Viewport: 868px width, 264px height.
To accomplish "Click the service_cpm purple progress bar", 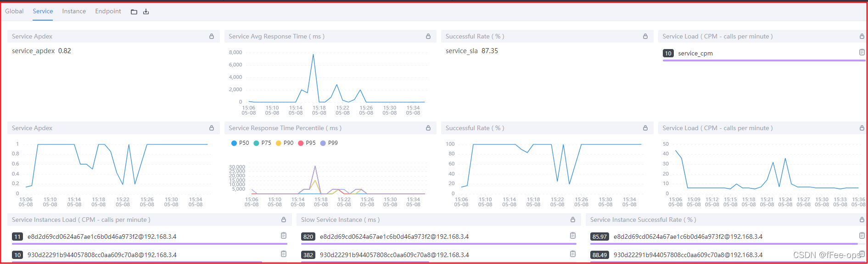I will tap(764, 60).
